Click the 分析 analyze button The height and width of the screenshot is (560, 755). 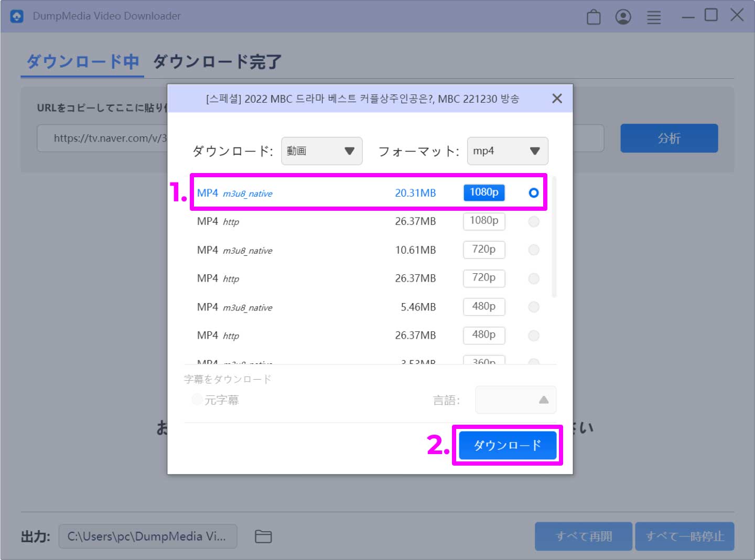(669, 138)
